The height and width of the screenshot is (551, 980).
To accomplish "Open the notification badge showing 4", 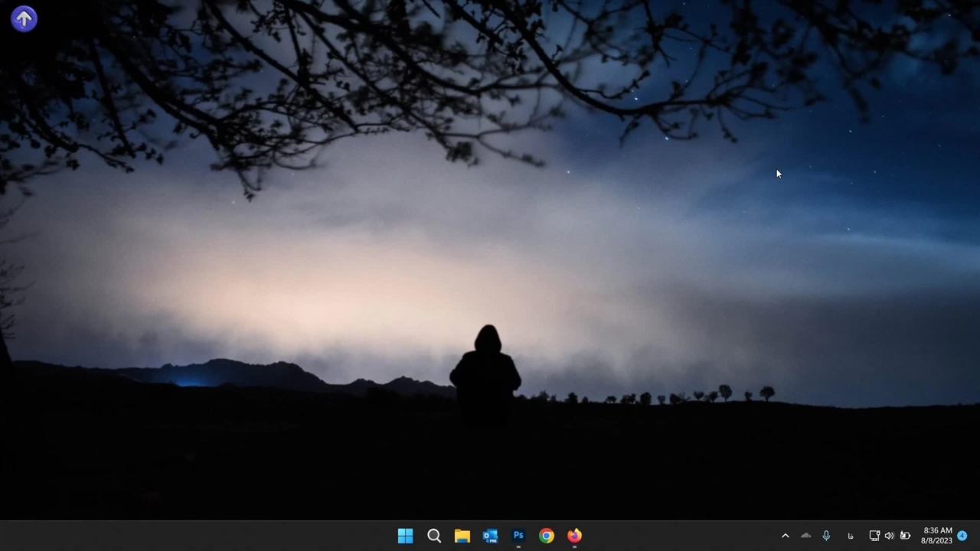I will click(962, 536).
